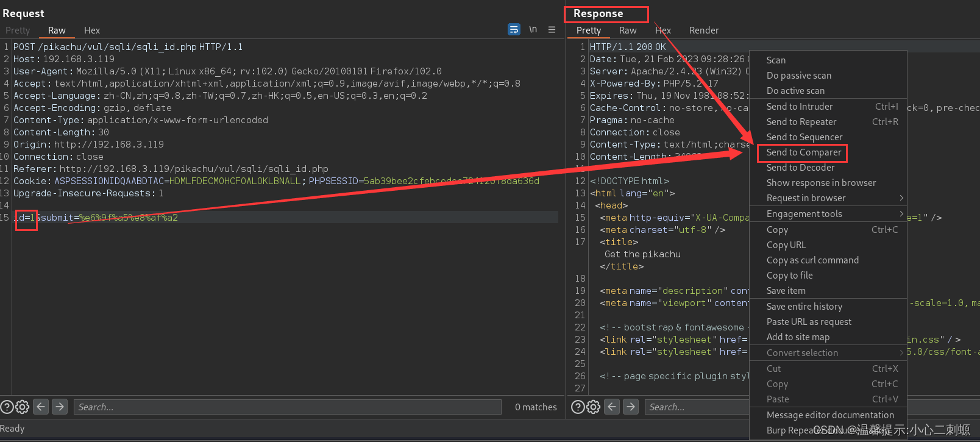Toggle the \n non-printable characters button
980x442 pixels.
click(533, 29)
